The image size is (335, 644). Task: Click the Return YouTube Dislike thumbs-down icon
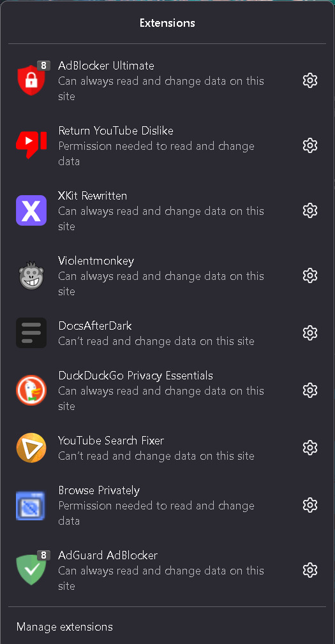pyautogui.click(x=31, y=145)
